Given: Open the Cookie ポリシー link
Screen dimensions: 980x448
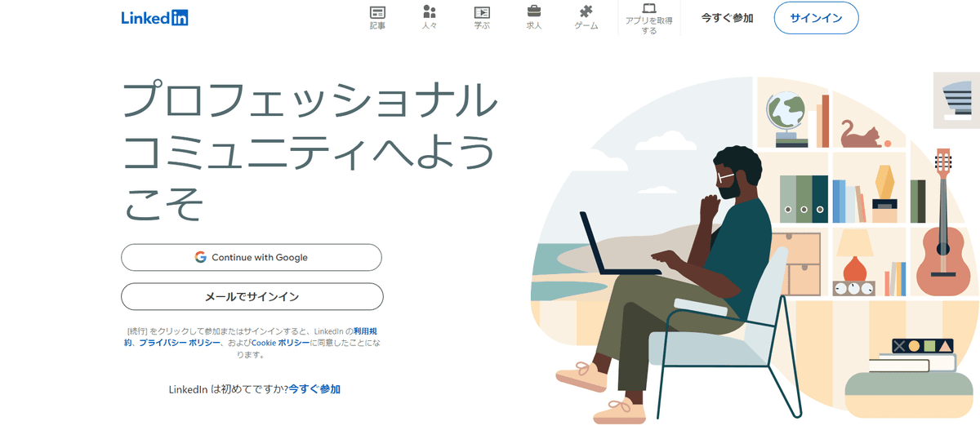Looking at the screenshot, I should (279, 343).
